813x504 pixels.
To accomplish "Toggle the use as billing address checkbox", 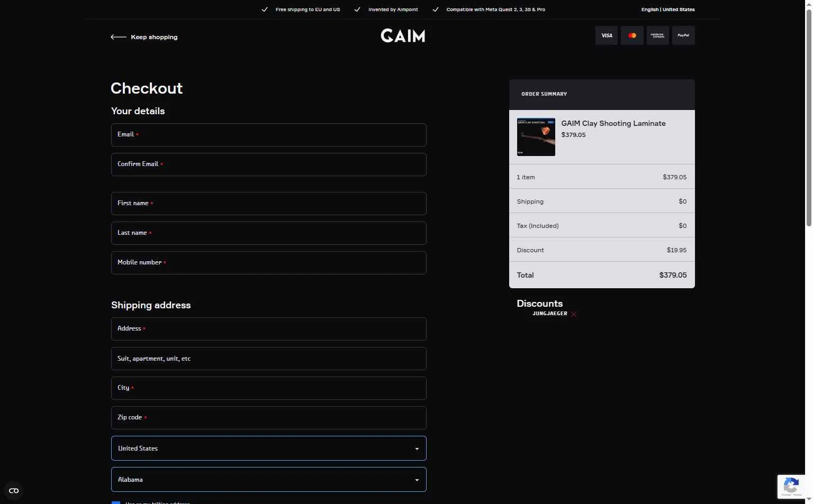I will coord(116,502).
